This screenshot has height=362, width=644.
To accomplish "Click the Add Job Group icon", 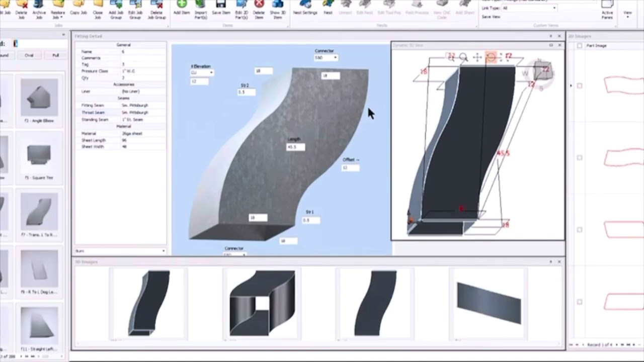I will pyautogui.click(x=116, y=5).
